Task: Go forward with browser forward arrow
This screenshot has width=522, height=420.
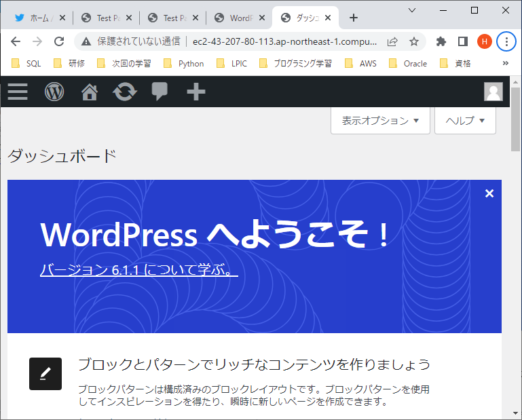Action: tap(37, 41)
